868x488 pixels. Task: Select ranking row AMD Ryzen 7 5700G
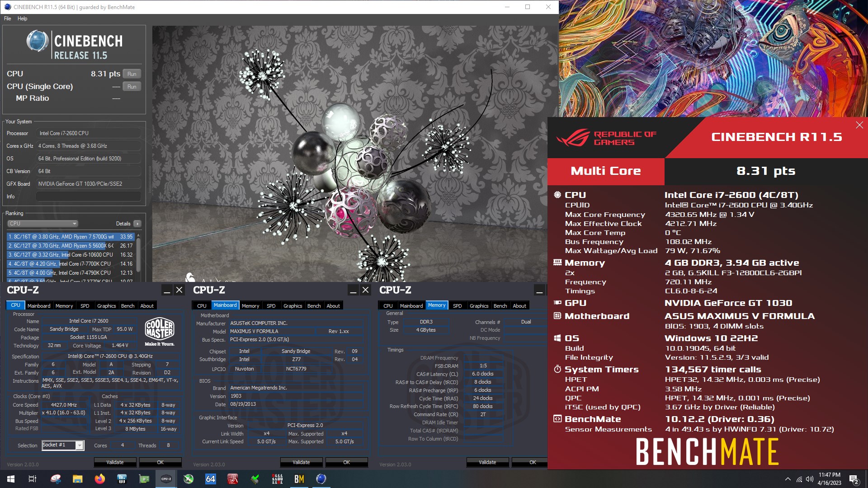pyautogui.click(x=71, y=237)
